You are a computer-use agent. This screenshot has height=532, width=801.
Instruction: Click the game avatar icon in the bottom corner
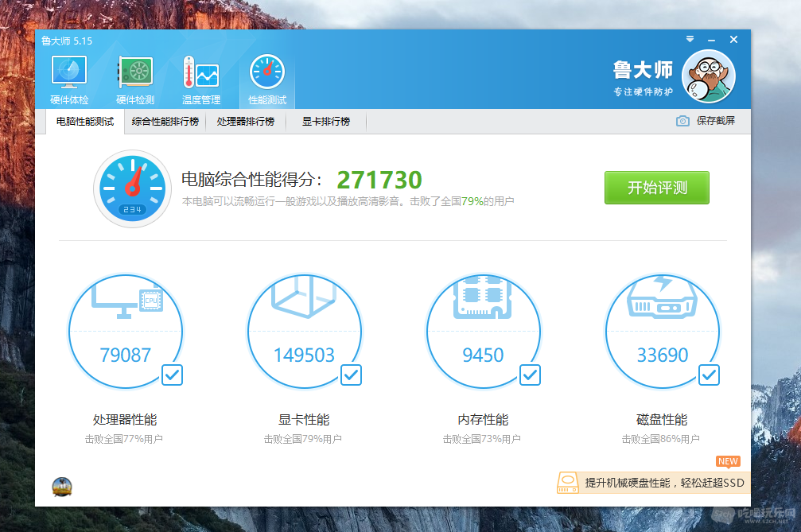[62, 487]
